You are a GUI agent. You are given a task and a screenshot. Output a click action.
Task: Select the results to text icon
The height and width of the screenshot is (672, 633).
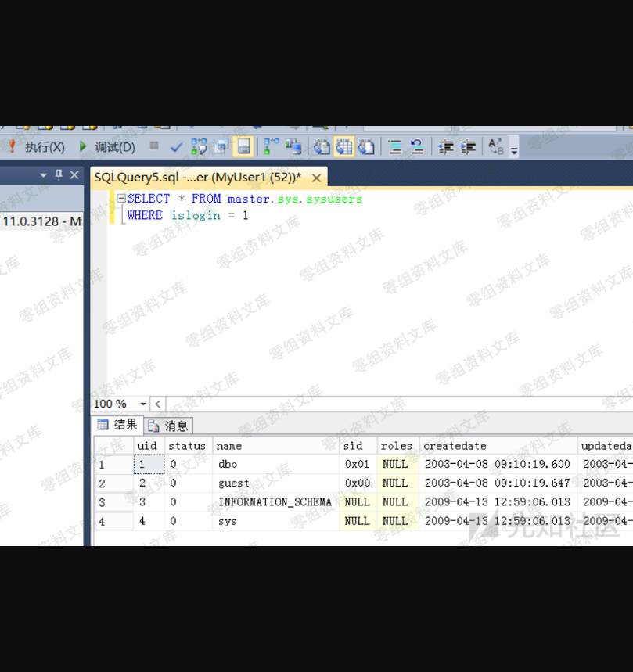pos(322,147)
